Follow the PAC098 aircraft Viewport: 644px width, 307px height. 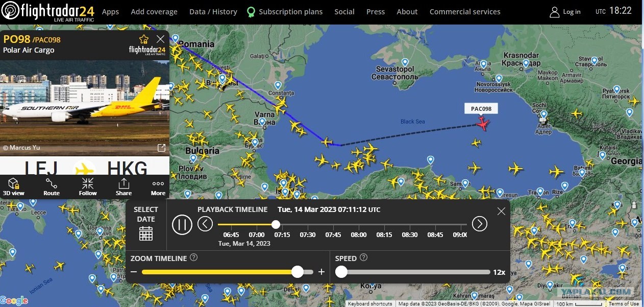click(88, 187)
